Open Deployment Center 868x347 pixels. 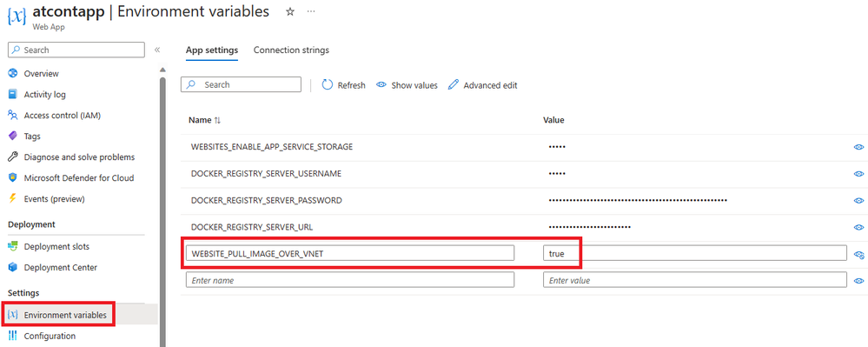60,267
